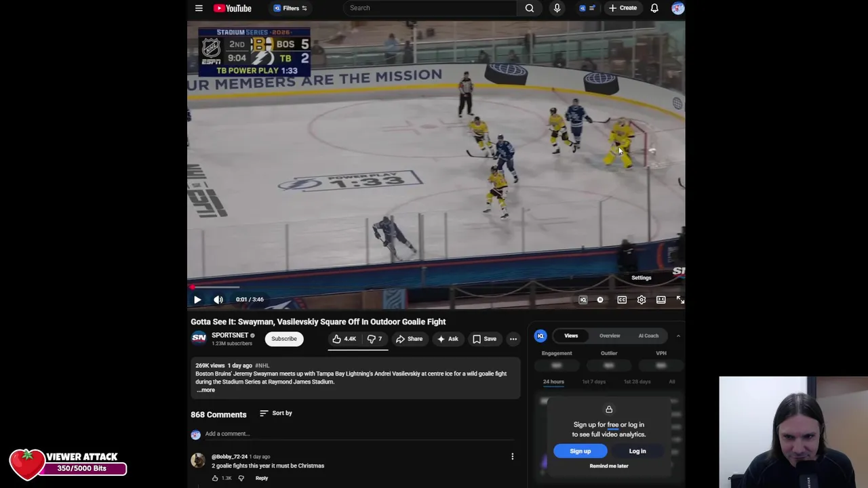The height and width of the screenshot is (488, 868).
Task: Open @Bobby_72-24 commenter profile
Action: 230,457
